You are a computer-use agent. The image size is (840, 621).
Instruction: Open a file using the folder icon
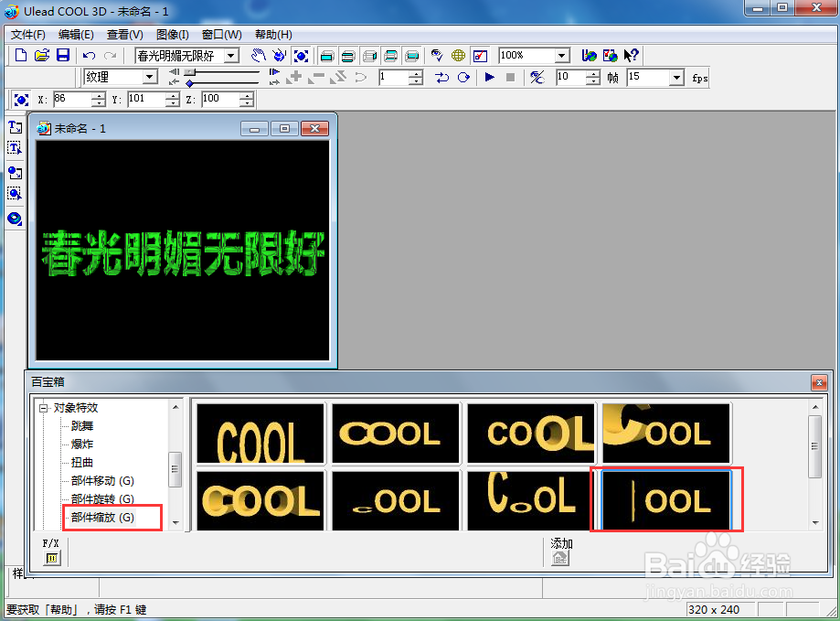click(42, 55)
